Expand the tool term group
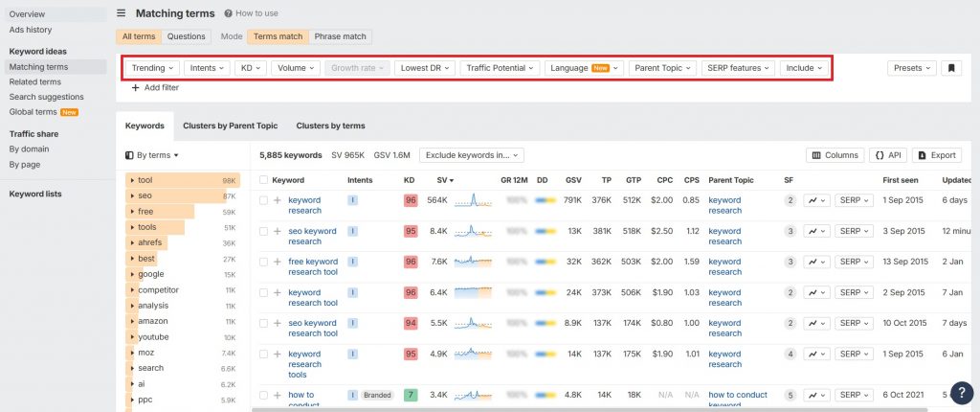The height and width of the screenshot is (412, 980). [x=132, y=180]
